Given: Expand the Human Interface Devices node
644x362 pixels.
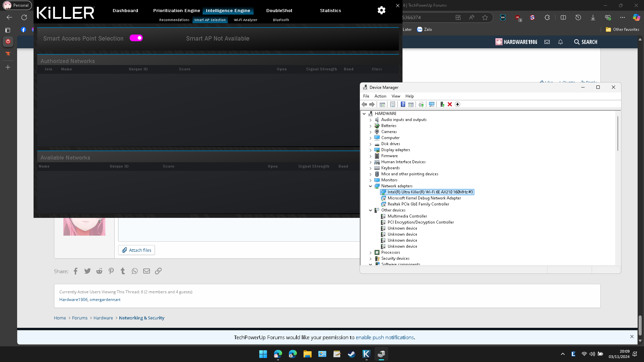Looking at the screenshot, I should 371,162.
